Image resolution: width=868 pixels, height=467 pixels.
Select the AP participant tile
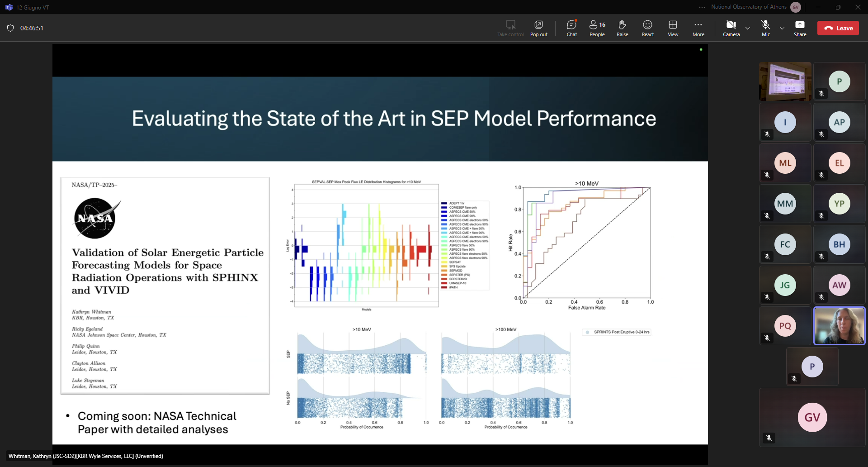840,122
